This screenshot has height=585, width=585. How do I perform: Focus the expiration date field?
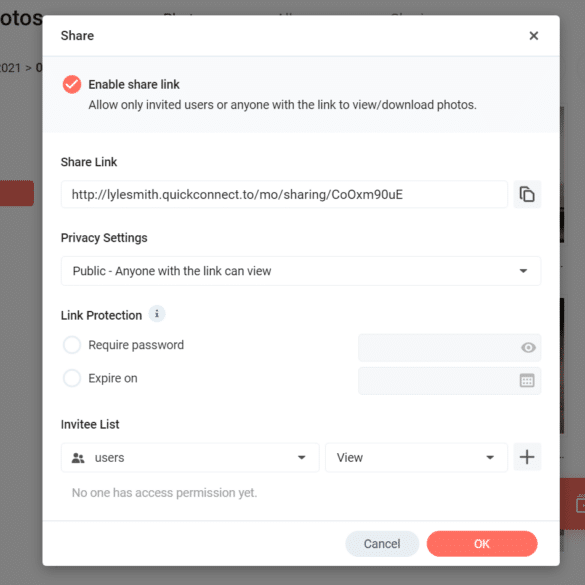pos(449,381)
